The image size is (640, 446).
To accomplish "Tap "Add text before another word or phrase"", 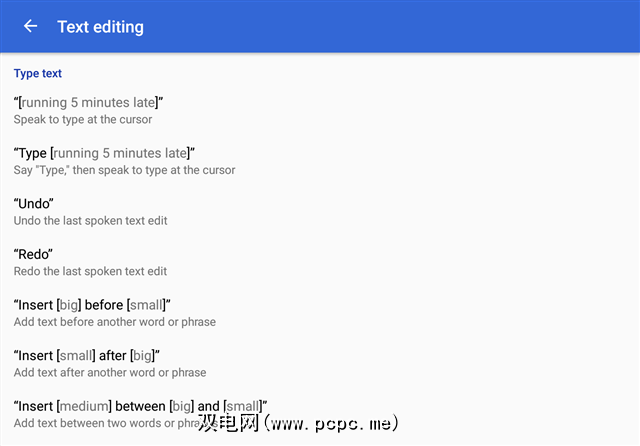I will pyautogui.click(x=114, y=322).
